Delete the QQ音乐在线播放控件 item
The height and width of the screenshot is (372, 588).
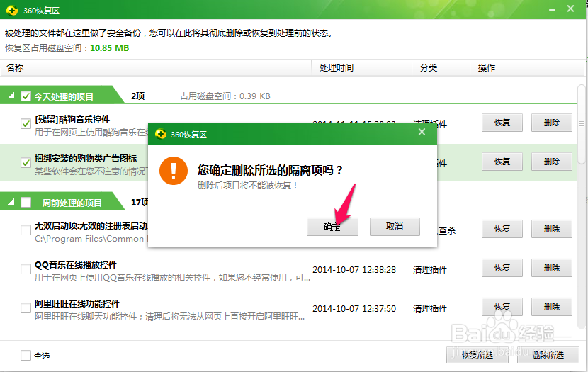click(552, 268)
